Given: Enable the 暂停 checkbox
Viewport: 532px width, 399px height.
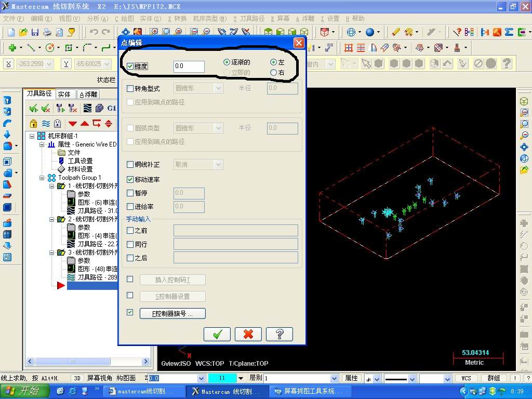Looking at the screenshot, I should pos(130,193).
